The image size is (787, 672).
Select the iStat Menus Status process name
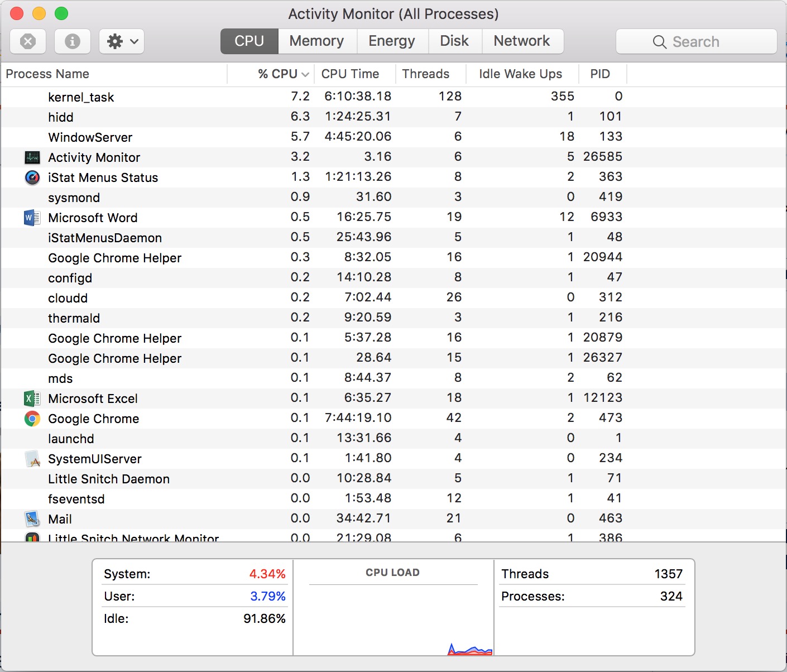103,177
